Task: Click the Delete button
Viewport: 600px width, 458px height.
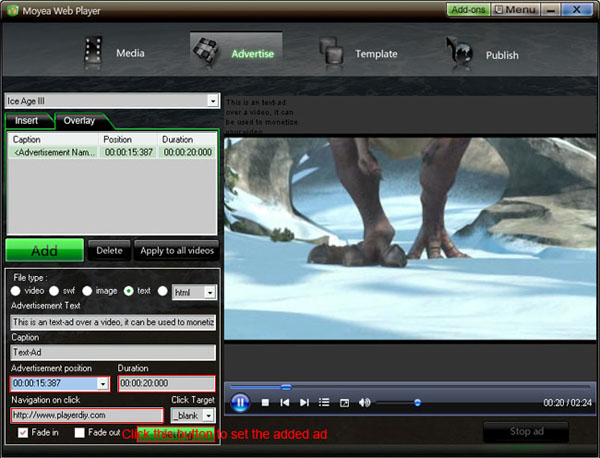Action: (x=109, y=251)
